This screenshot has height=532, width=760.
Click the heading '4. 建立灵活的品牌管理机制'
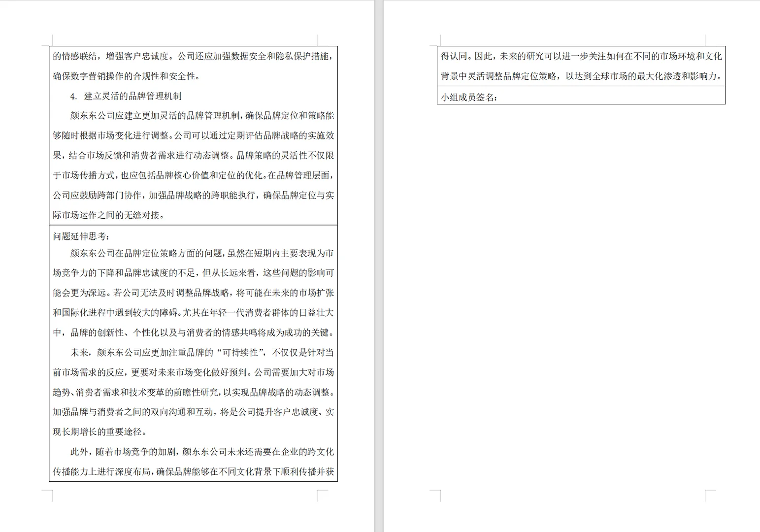click(126, 96)
